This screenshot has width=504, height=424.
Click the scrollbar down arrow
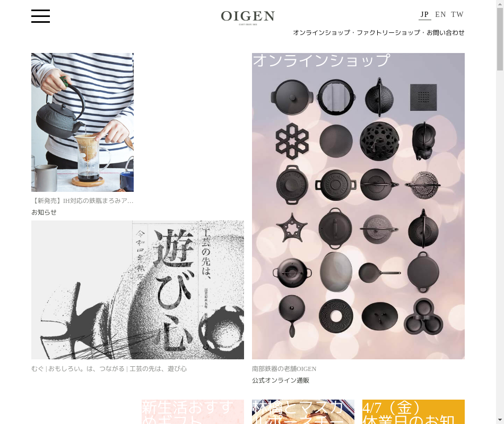tap(500, 420)
